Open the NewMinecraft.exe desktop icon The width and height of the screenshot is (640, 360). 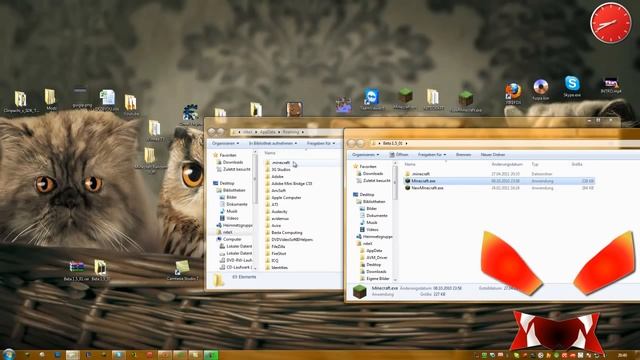tap(466, 101)
